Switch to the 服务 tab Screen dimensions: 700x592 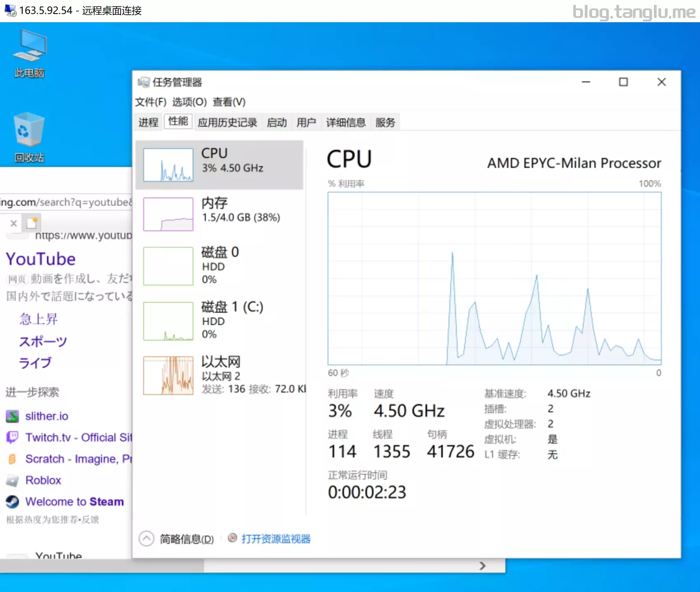click(x=385, y=122)
